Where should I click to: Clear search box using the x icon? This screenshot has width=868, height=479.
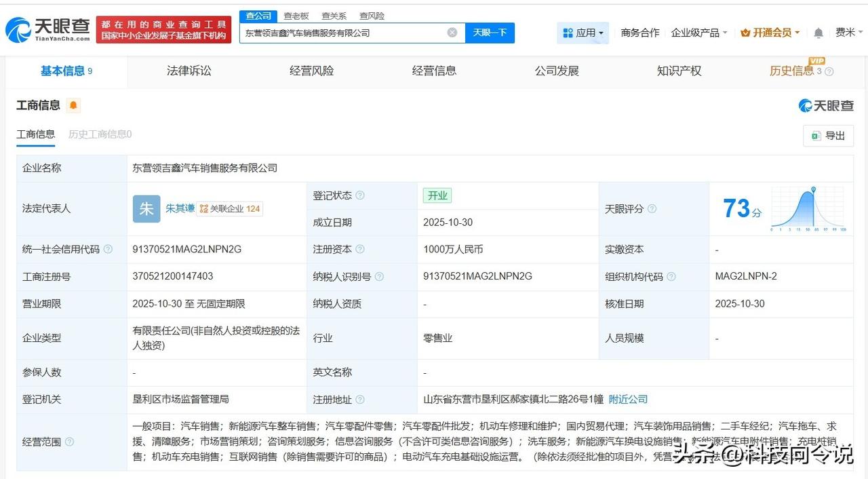[451, 32]
